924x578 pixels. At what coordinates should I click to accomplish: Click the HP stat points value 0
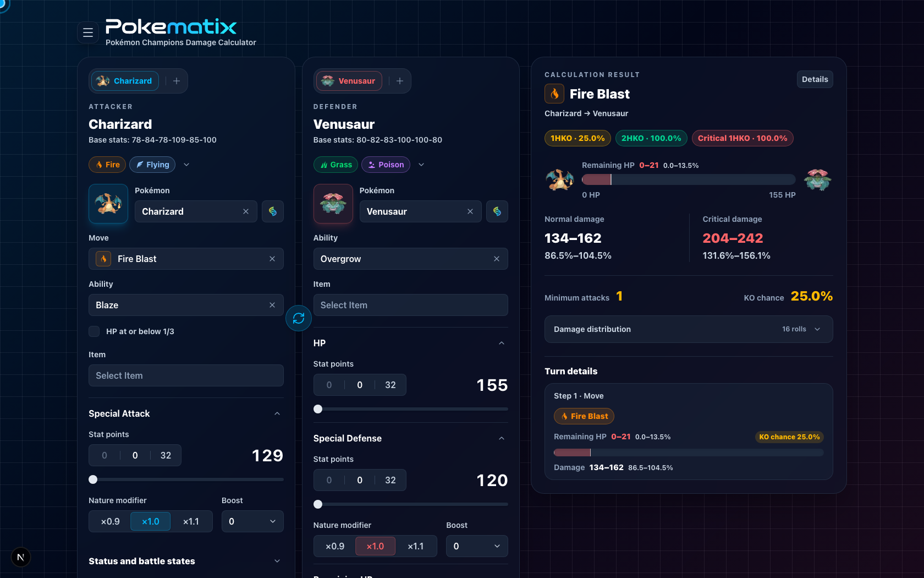click(x=360, y=385)
